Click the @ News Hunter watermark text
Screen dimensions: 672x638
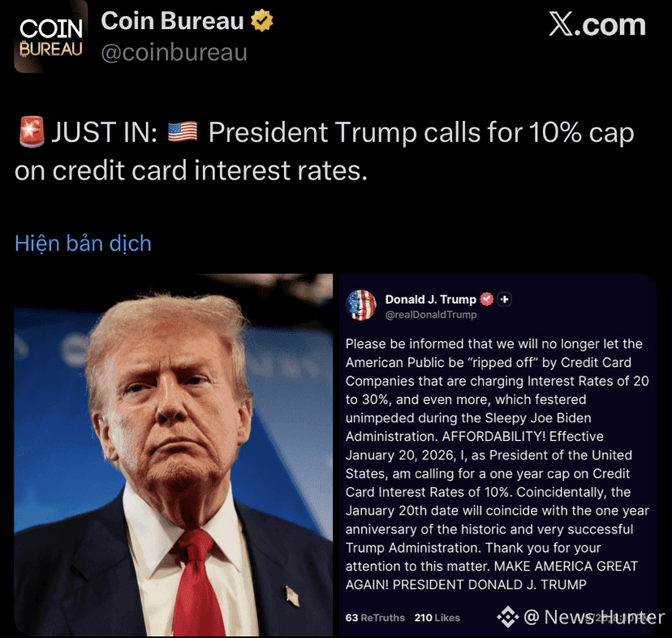(x=594, y=618)
